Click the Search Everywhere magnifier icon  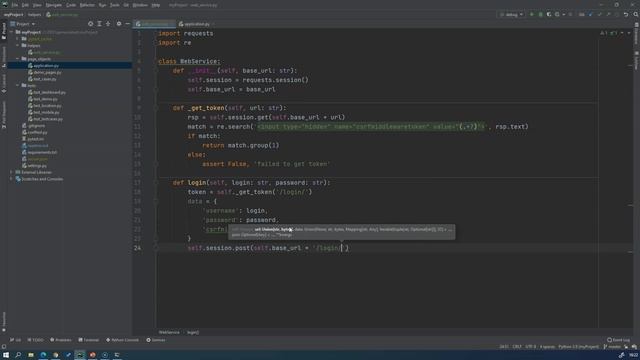point(636,15)
